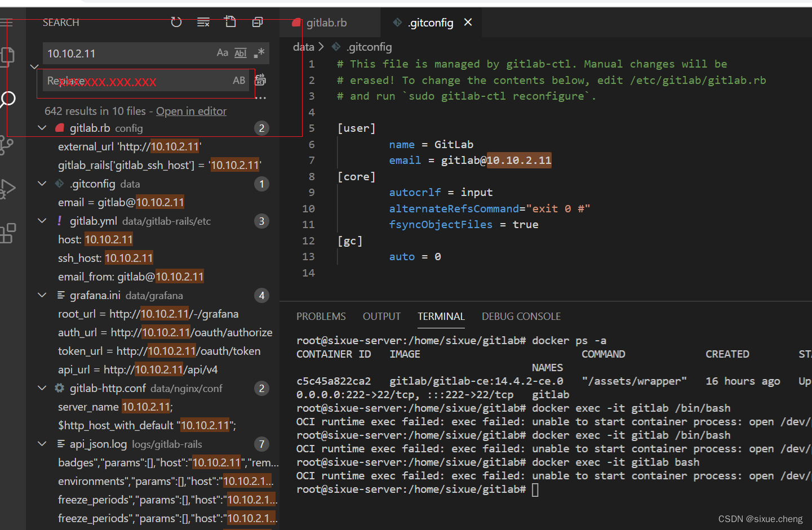This screenshot has height=530, width=812.
Task: Click the terminal prompt cursor line
Action: [418, 489]
